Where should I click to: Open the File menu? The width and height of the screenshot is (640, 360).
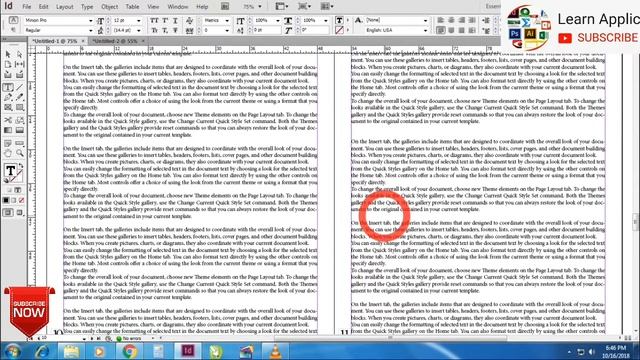[x=27, y=7]
